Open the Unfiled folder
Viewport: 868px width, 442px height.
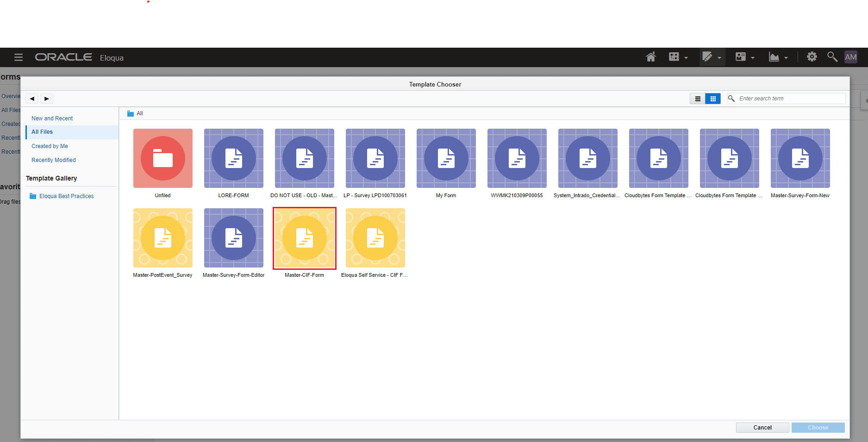[163, 158]
